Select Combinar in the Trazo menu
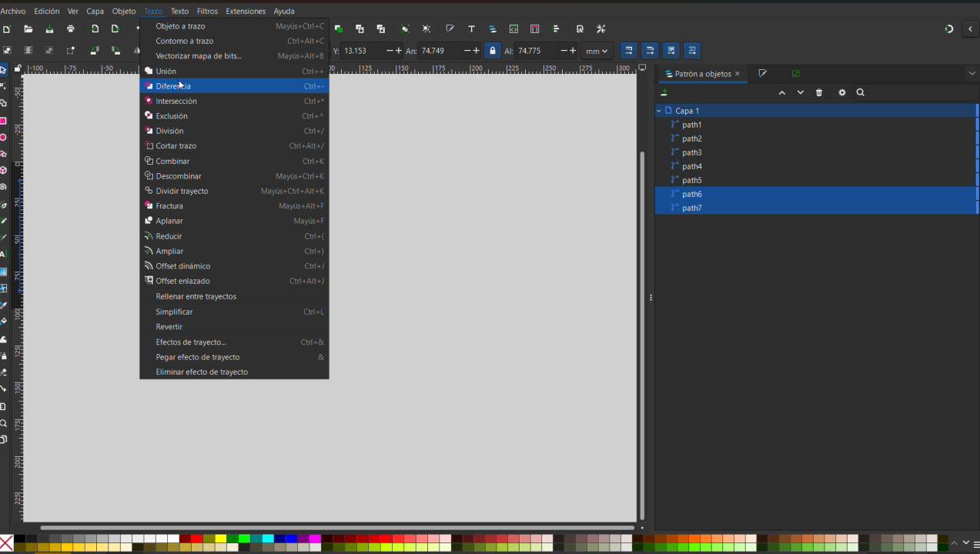Screen dimensions: 980x554 coord(234,161)
